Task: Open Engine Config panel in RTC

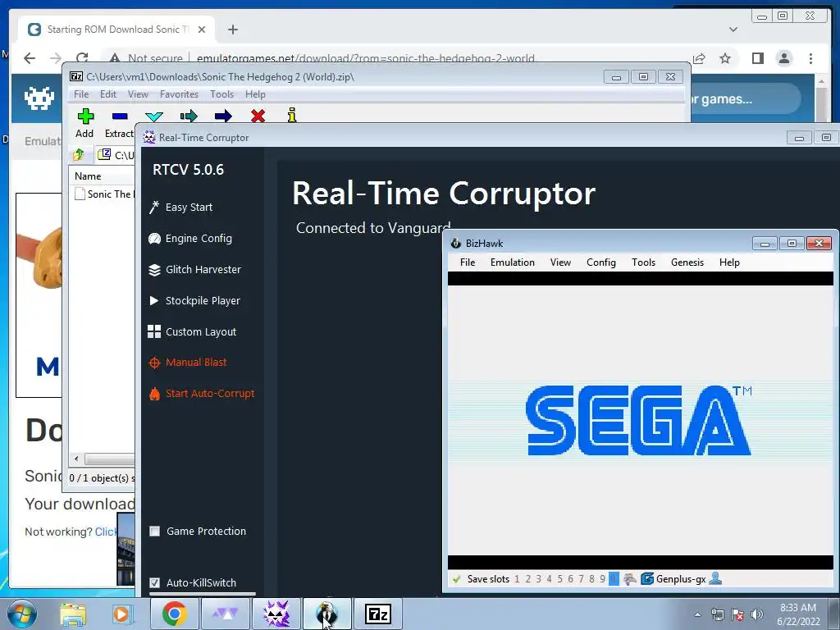Action: tap(190, 239)
